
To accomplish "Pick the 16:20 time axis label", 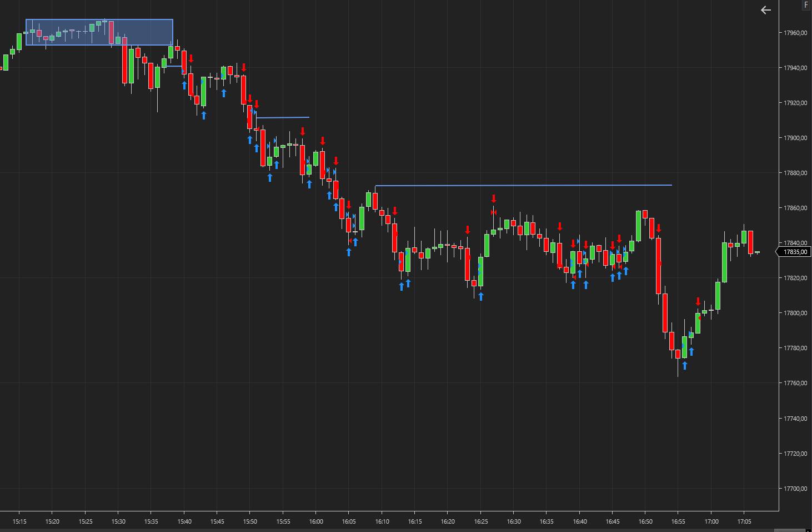I will (x=448, y=521).
